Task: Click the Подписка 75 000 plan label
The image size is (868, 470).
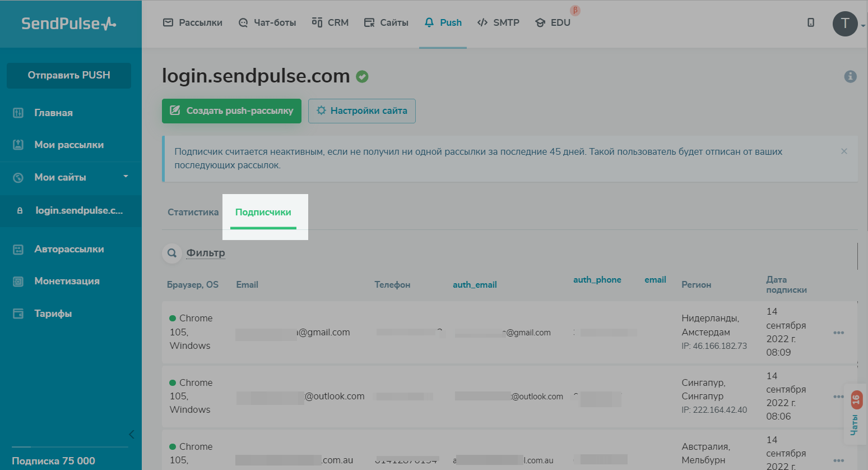Action: pos(53,461)
